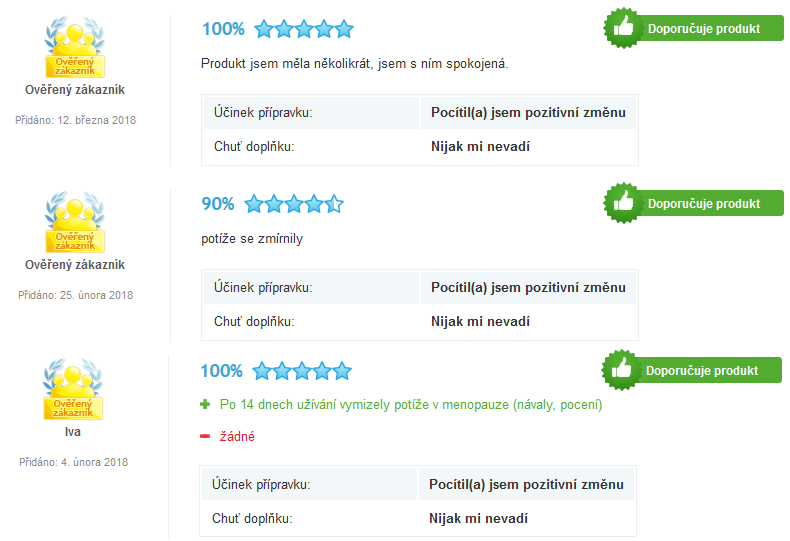This screenshot has height=541, width=790.
Task: Click the green plus icon in Iva's review
Action: click(x=205, y=404)
